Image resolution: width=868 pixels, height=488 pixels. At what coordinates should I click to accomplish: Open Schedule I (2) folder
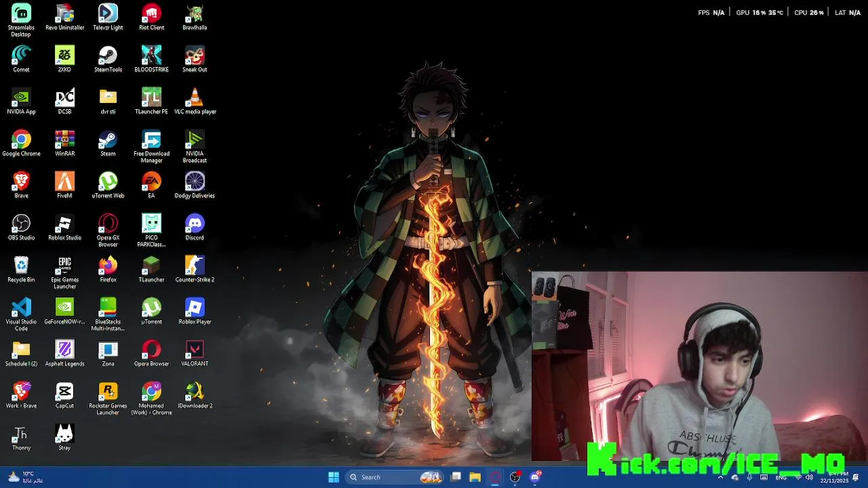21,354
